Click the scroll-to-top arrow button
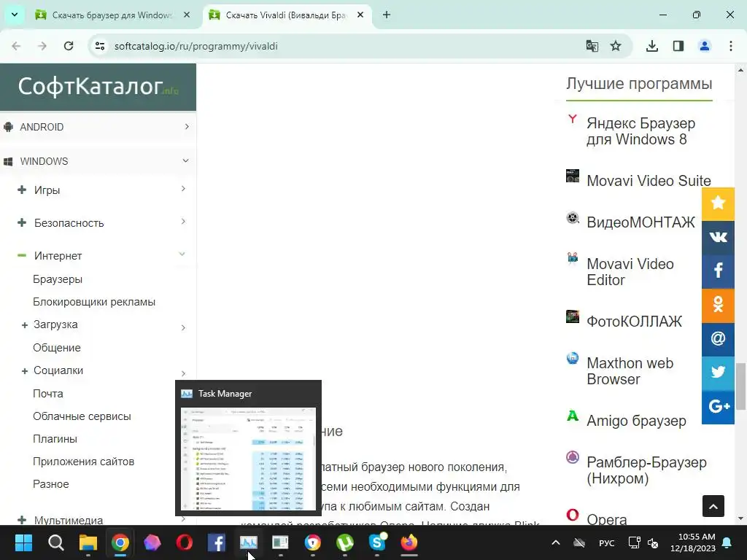747x560 pixels. point(713,506)
